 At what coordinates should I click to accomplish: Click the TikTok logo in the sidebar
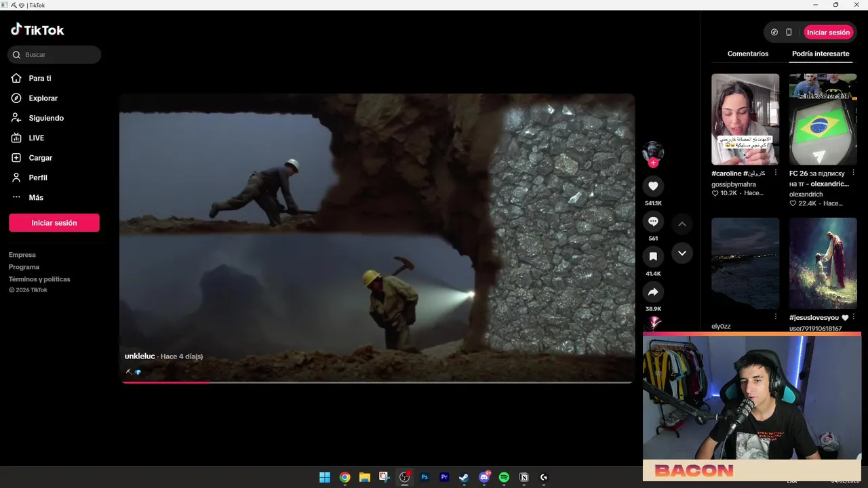coord(37,30)
